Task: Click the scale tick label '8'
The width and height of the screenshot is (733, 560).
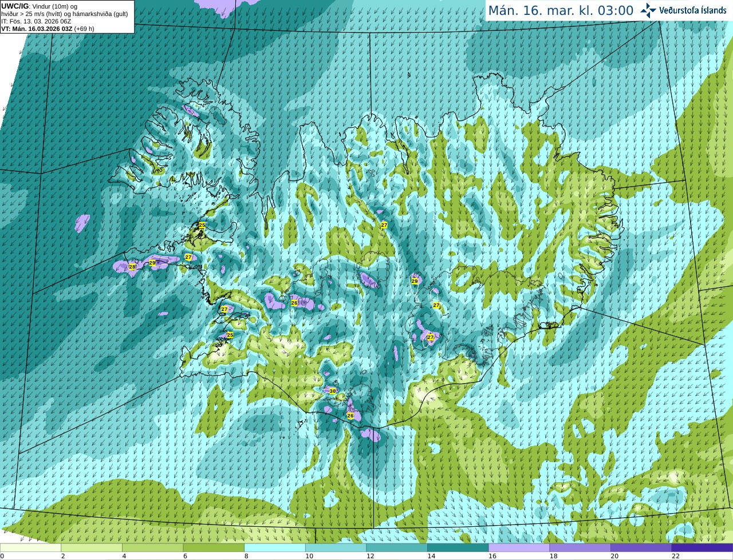Action: (x=246, y=556)
